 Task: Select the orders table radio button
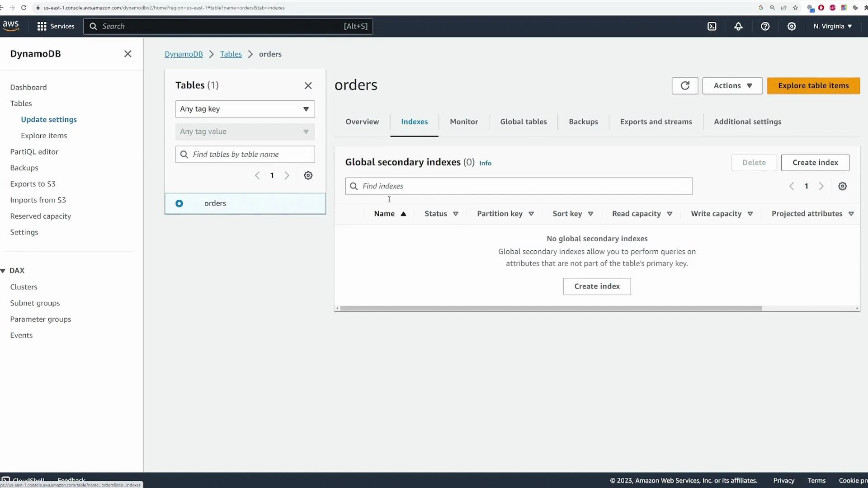pos(179,203)
